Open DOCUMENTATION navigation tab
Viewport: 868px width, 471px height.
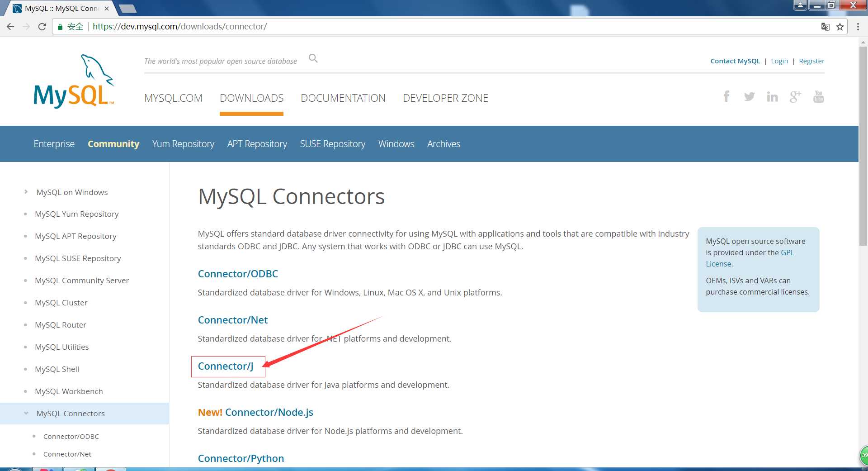coord(343,98)
